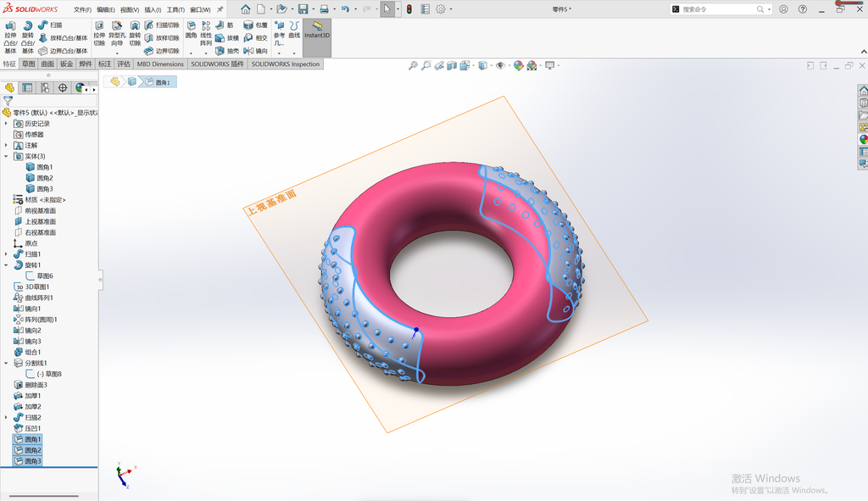Open the 插入(I) menu
868x501 pixels.
coord(153,10)
